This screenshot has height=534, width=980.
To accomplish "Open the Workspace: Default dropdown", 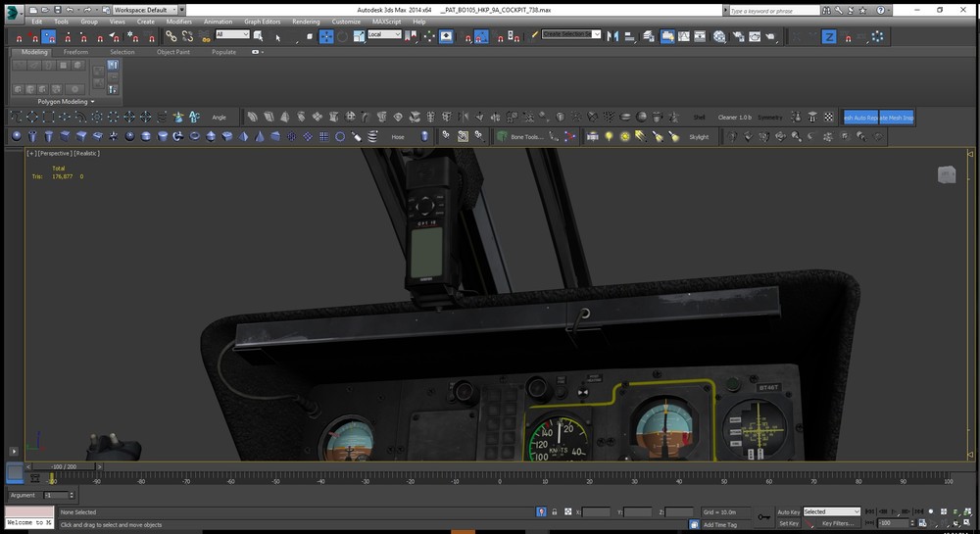I will pyautogui.click(x=144, y=10).
